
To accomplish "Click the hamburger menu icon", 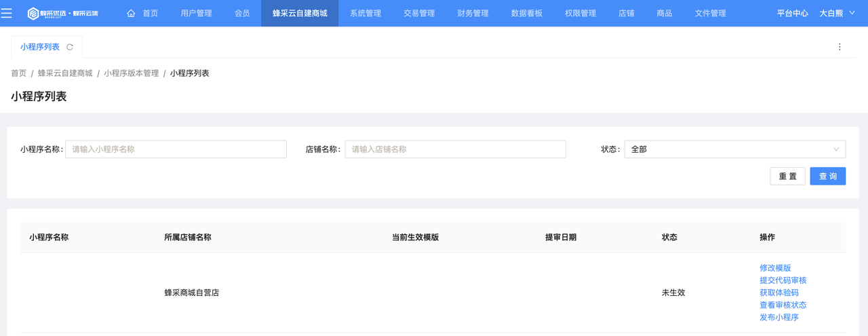I will [x=6, y=13].
